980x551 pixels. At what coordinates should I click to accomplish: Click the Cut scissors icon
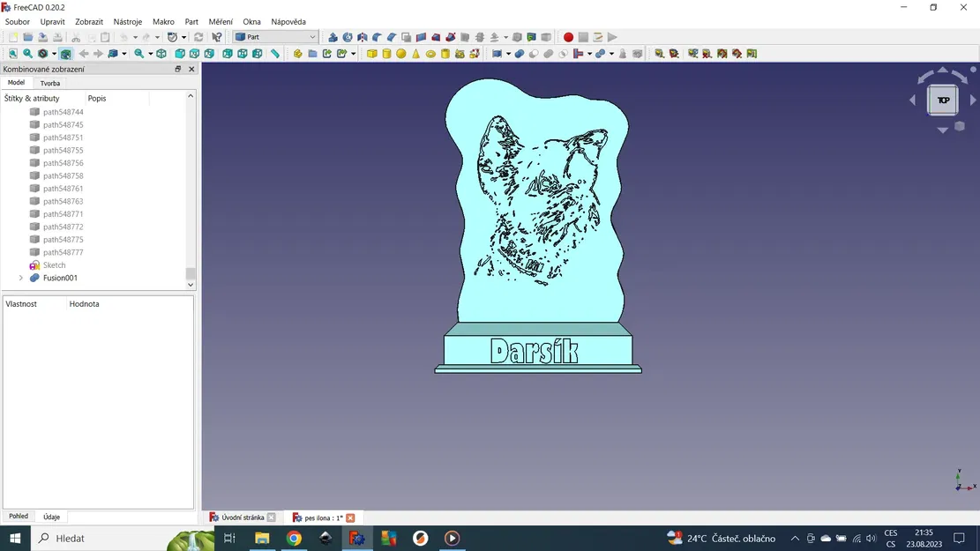click(x=76, y=38)
